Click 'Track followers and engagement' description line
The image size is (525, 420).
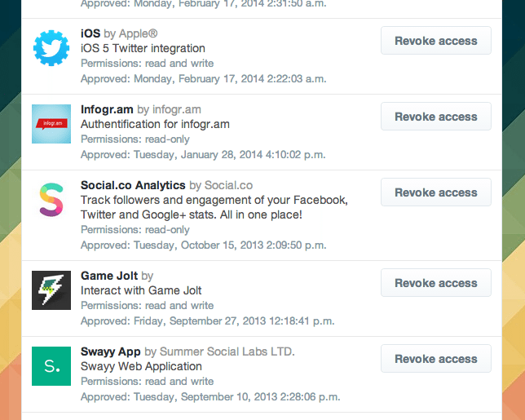tap(214, 200)
